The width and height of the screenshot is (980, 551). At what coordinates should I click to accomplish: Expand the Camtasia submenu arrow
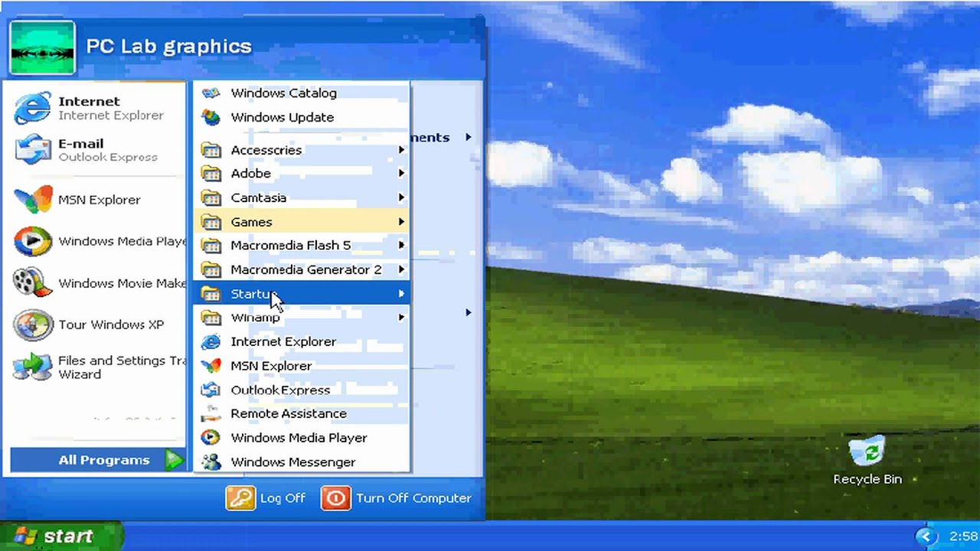click(401, 197)
